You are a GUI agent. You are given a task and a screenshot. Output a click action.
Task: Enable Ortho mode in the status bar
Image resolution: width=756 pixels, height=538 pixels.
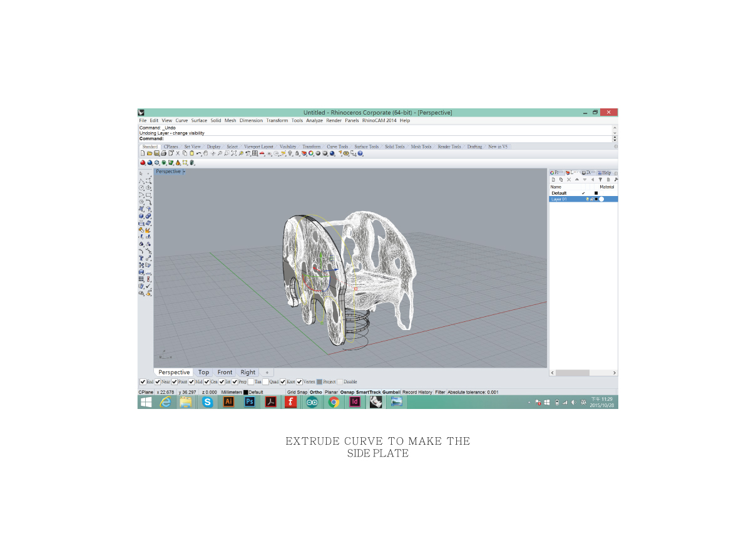[316, 391]
